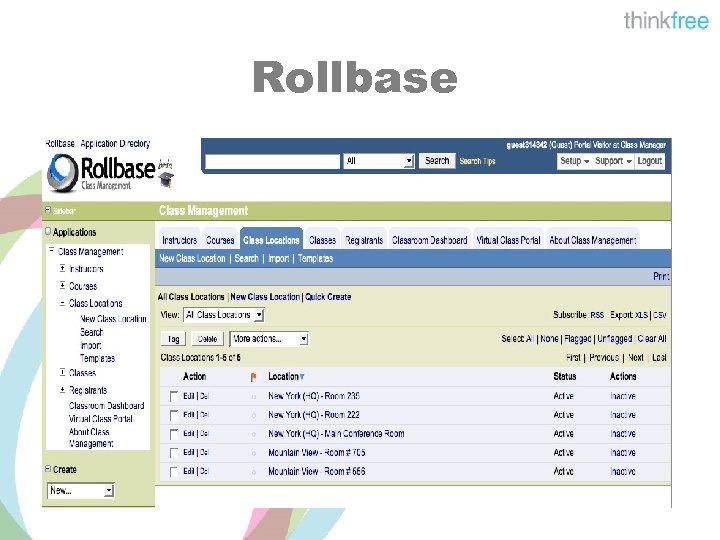Flag the Mountain View - Room # 666 row

tap(253, 472)
